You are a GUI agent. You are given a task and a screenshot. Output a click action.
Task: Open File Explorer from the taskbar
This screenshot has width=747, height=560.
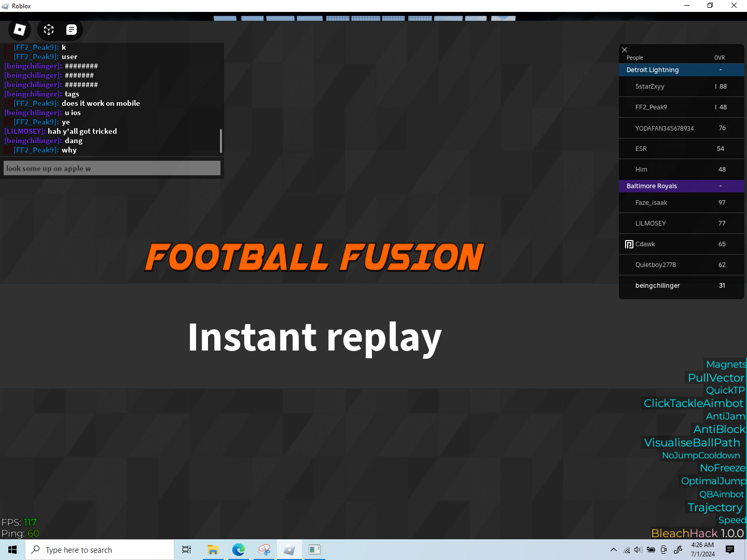click(213, 550)
